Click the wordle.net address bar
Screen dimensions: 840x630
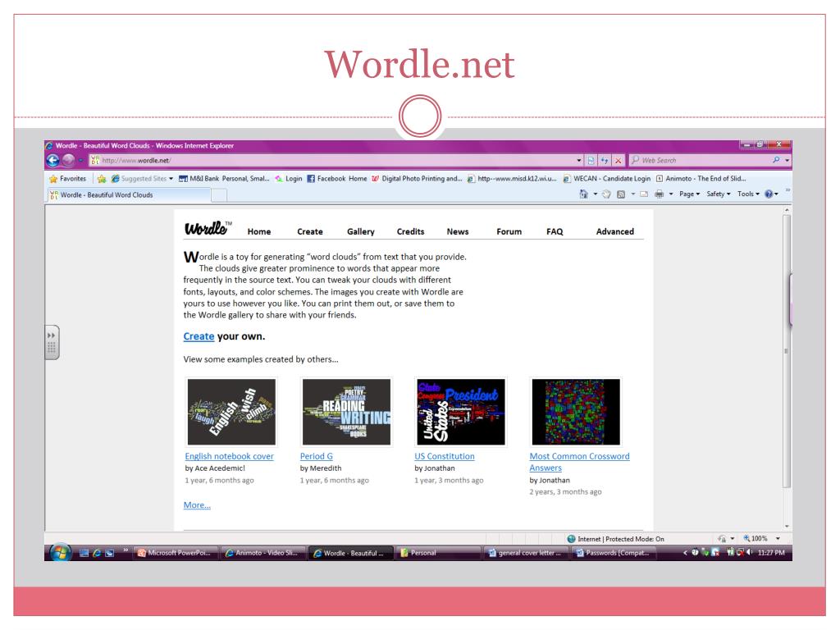(332, 160)
